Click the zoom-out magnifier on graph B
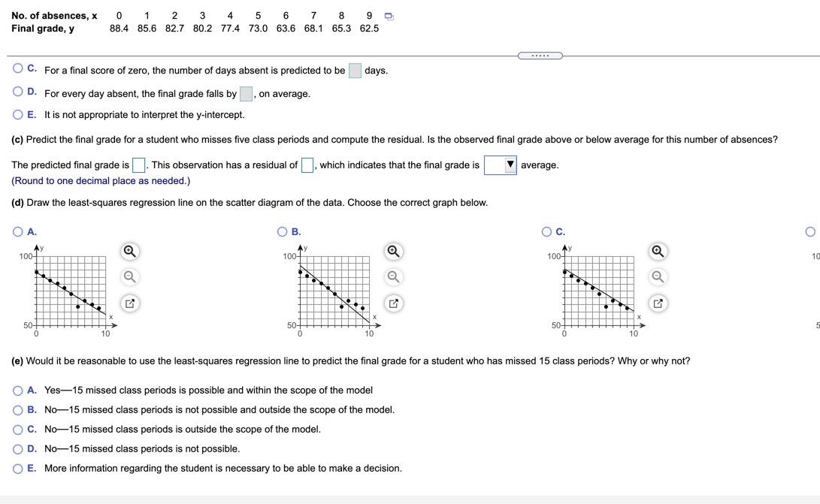The width and height of the screenshot is (820, 504). tap(393, 276)
